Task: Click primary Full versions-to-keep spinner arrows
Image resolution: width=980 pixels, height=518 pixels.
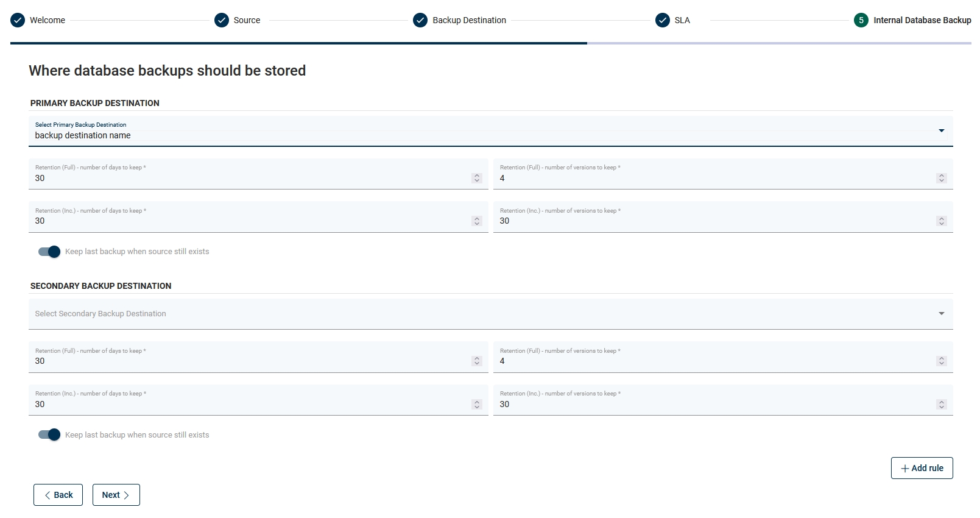Action: click(942, 178)
